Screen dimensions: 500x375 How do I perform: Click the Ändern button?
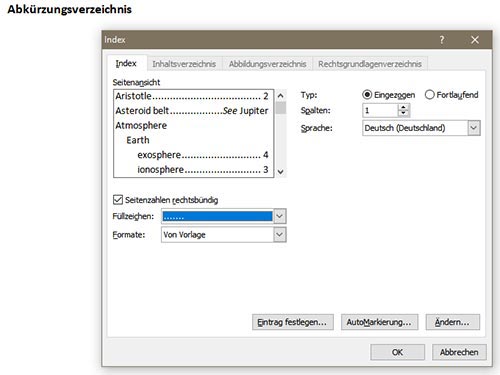453,322
